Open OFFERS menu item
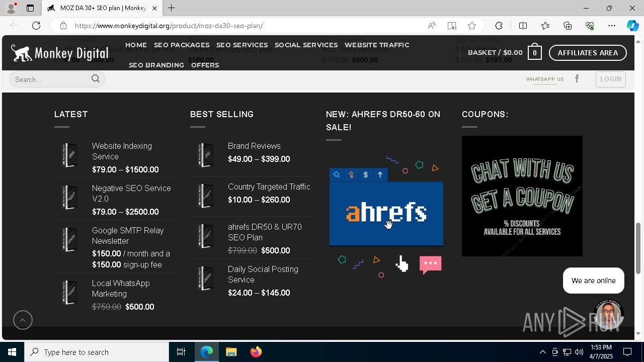Image resolution: width=644 pixels, height=362 pixels. coord(205,65)
